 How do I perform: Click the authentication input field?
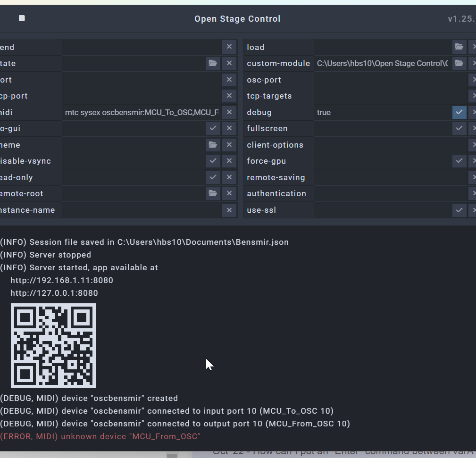pyautogui.click(x=391, y=193)
